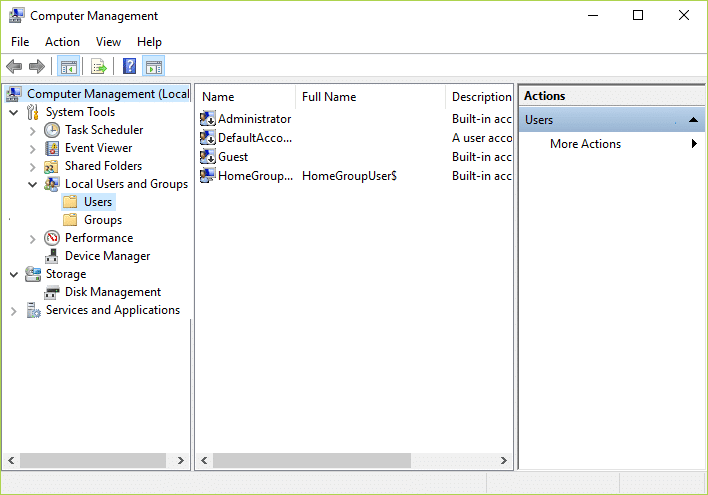The image size is (708, 495).
Task: Click the Forward arrow in the toolbar
Action: pos(37,67)
